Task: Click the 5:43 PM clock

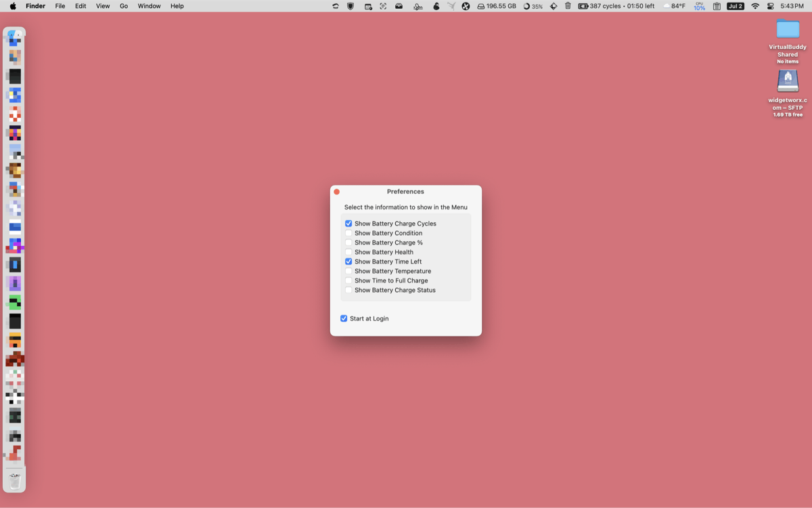Action: pos(792,6)
